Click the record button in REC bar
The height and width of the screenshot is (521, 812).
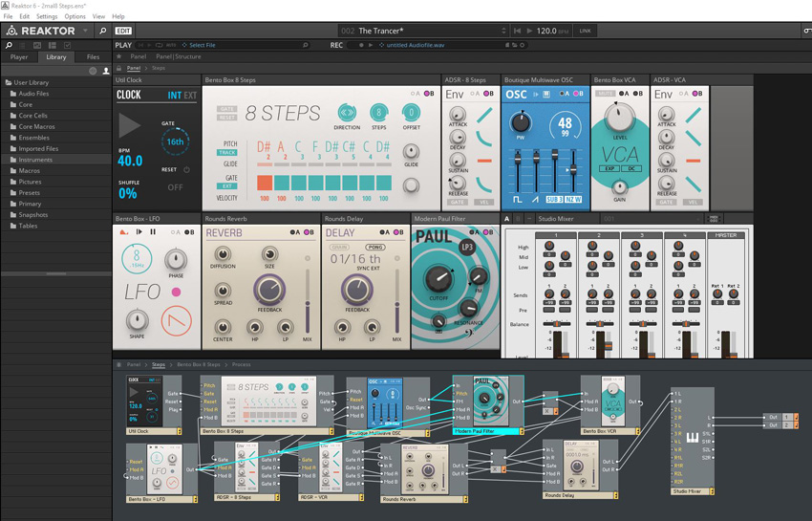coord(361,45)
